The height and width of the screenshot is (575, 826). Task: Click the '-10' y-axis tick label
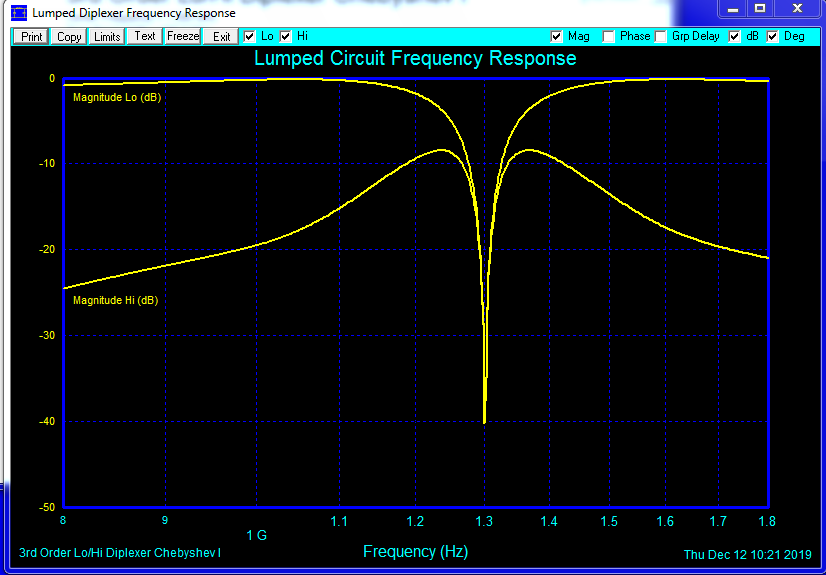[47, 163]
